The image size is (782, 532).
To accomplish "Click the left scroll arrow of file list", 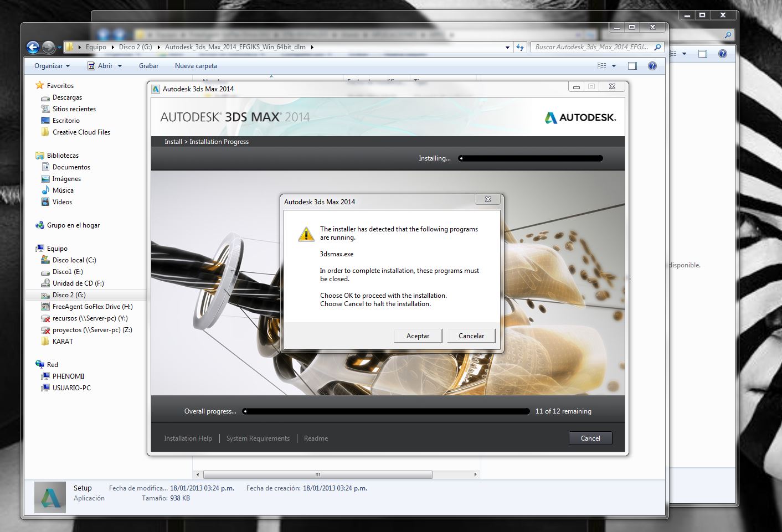I will 198,474.
